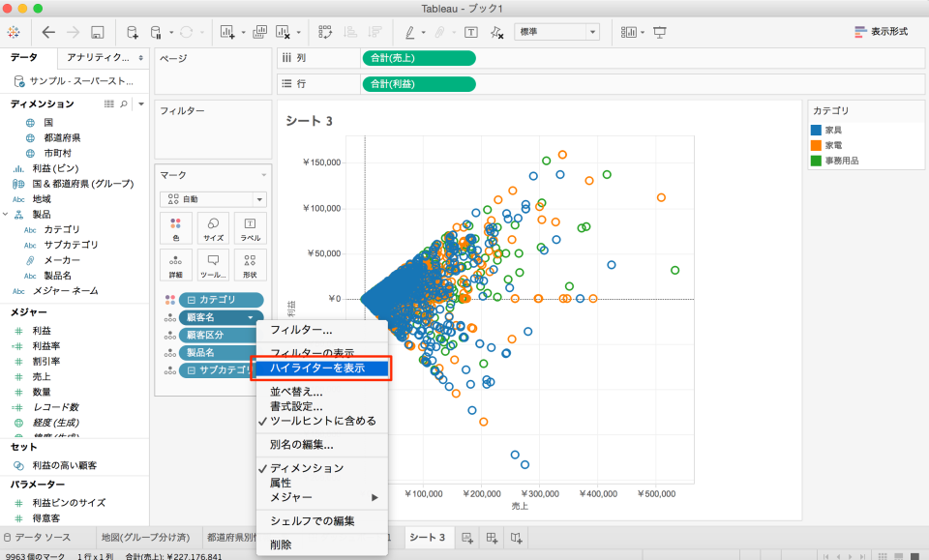Open the ツールヒント (Tooltip) mark card
The image size is (929, 560).
[213, 264]
